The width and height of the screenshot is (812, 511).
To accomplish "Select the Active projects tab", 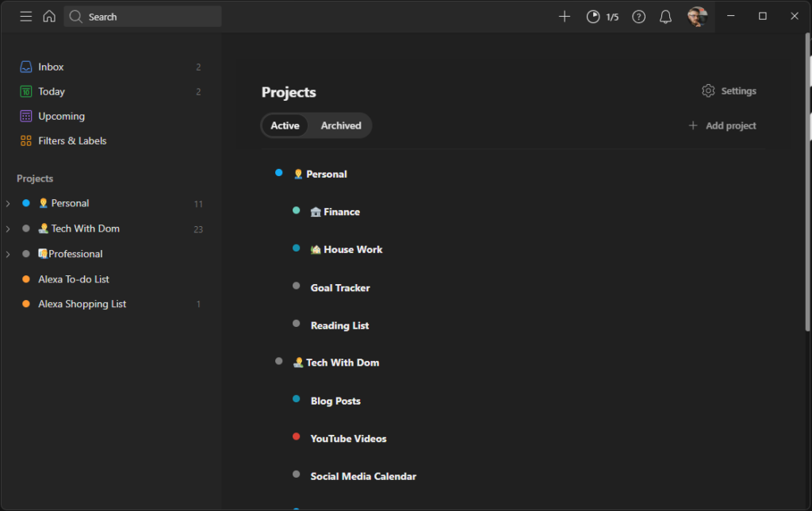I will [285, 125].
